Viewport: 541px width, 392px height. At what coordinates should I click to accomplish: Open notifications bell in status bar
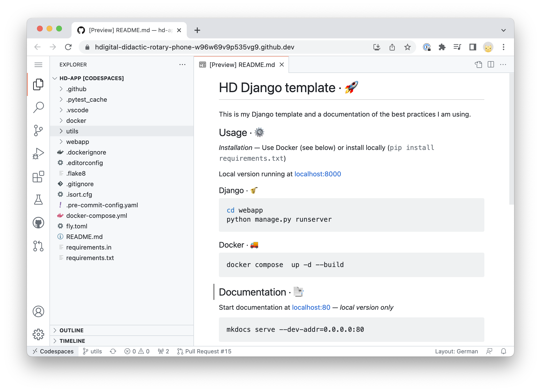pyautogui.click(x=504, y=351)
